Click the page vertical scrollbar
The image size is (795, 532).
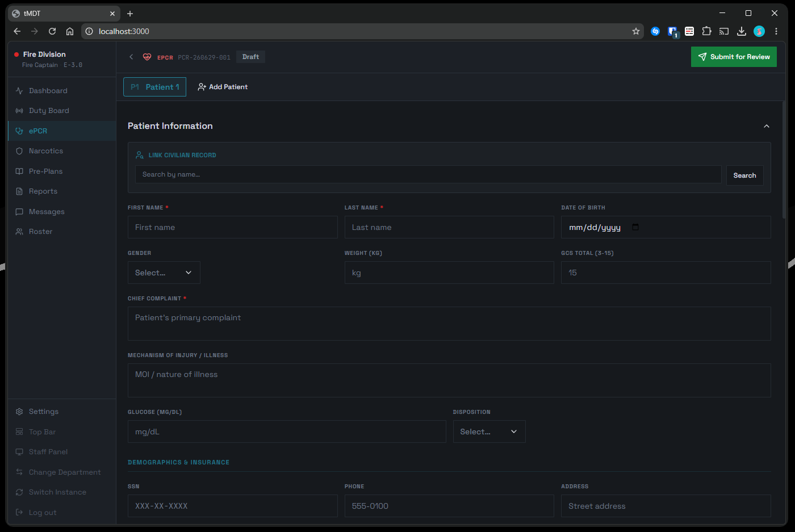[784, 160]
